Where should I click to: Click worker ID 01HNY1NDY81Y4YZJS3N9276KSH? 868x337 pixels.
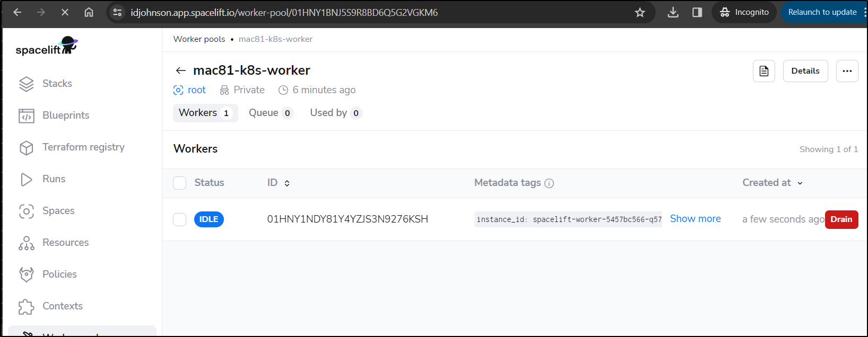[348, 219]
